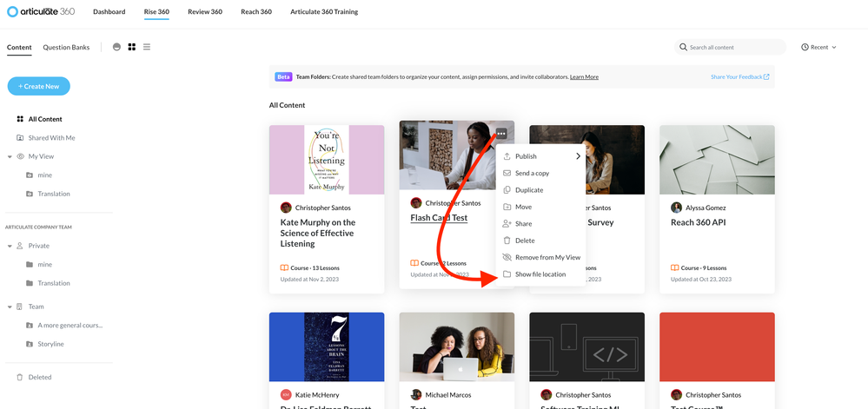Screen dimensions: 868x409
Task: Open the Review 360 tab
Action: pyautogui.click(x=205, y=11)
